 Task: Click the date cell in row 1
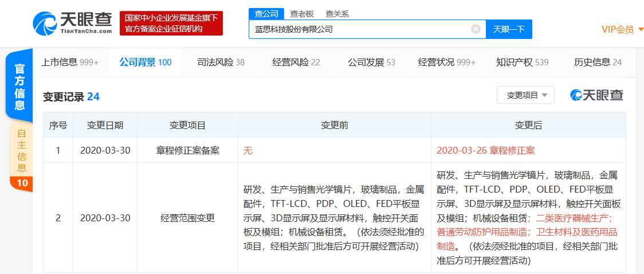click(105, 151)
